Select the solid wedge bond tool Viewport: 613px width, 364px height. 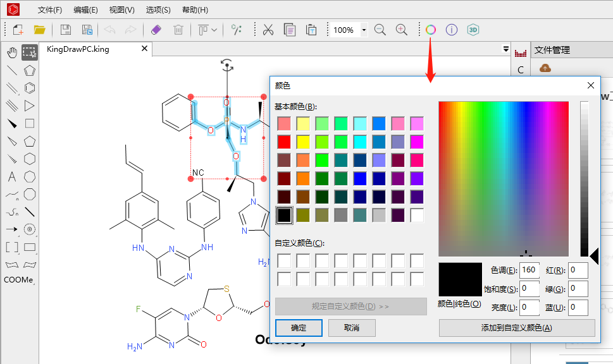[12, 123]
